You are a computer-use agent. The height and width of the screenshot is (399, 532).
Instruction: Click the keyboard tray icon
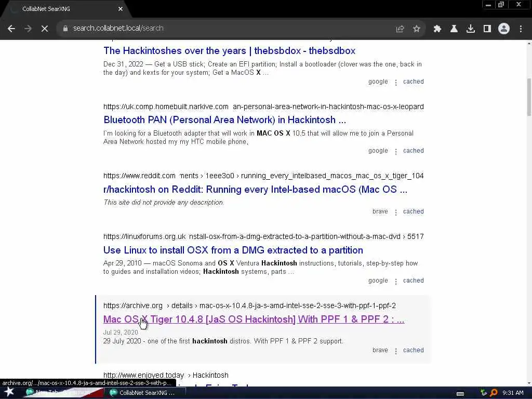(x=460, y=393)
